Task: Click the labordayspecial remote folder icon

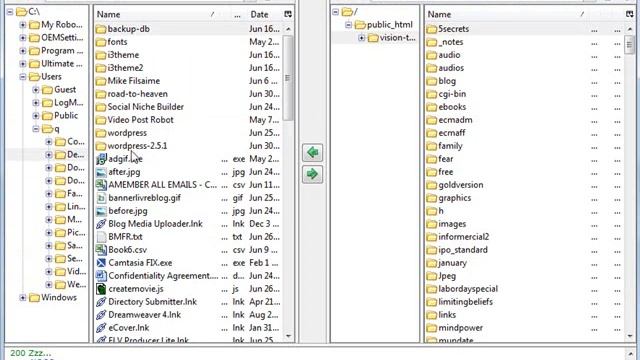Action: (x=431, y=289)
